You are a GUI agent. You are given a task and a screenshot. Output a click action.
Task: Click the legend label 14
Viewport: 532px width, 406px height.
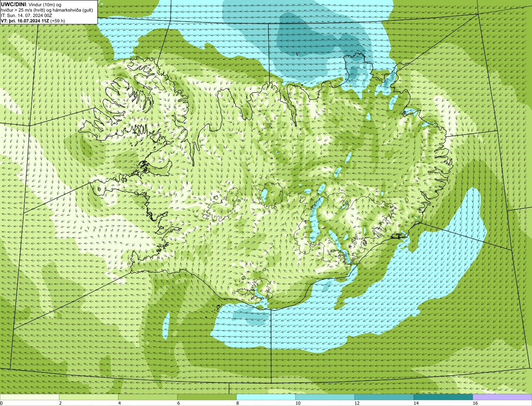pyautogui.click(x=416, y=403)
